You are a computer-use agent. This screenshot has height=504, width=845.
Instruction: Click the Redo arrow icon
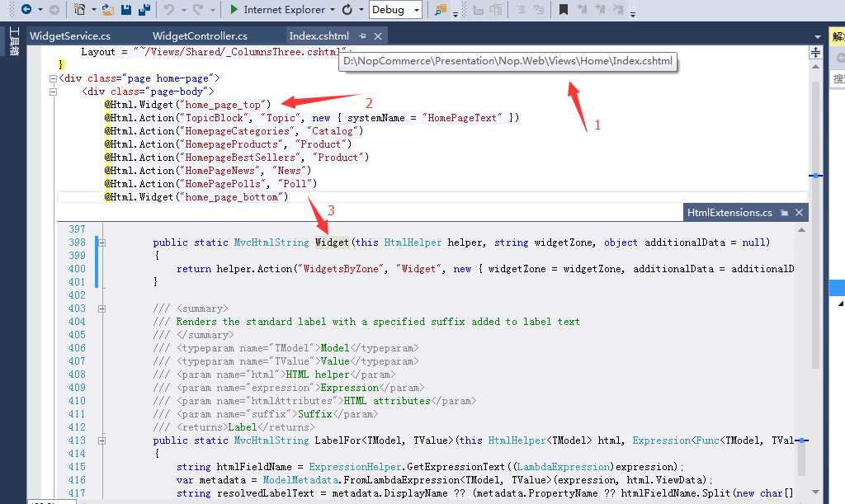(x=198, y=9)
